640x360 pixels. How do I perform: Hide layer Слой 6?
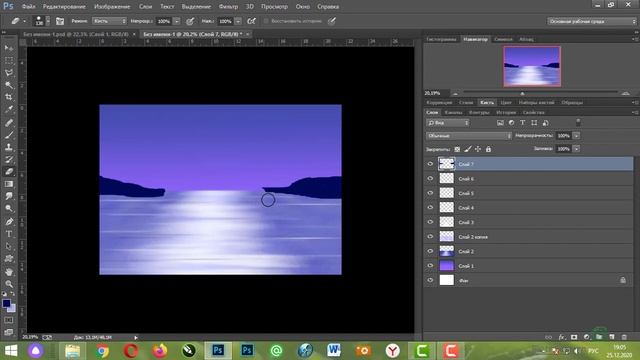(430, 178)
